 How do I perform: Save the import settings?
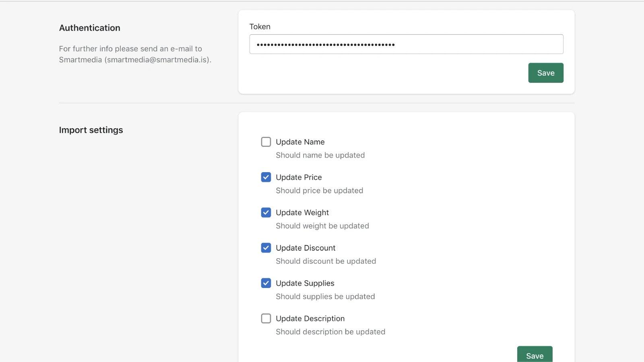pyautogui.click(x=535, y=355)
